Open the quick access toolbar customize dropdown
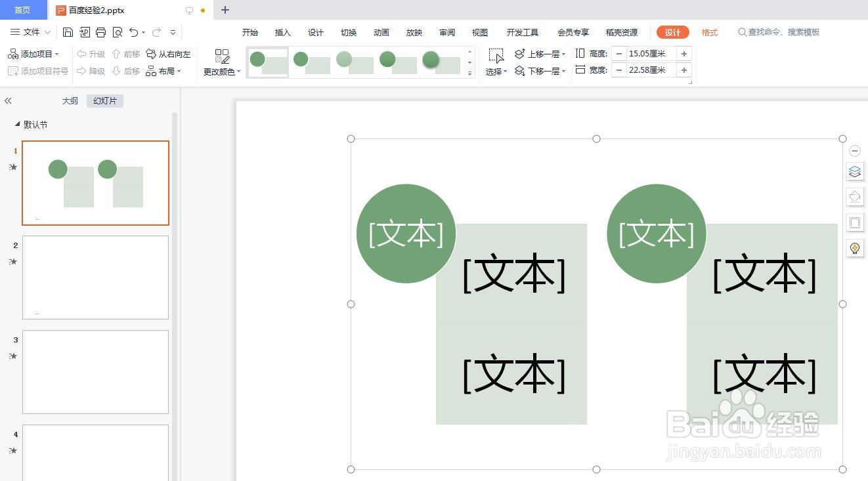 pos(173,32)
